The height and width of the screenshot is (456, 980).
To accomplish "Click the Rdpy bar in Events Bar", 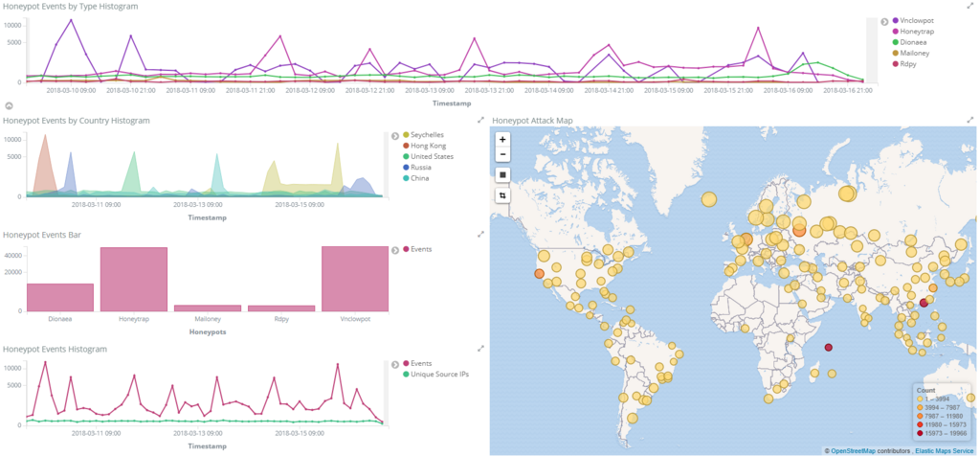I will click(281, 308).
